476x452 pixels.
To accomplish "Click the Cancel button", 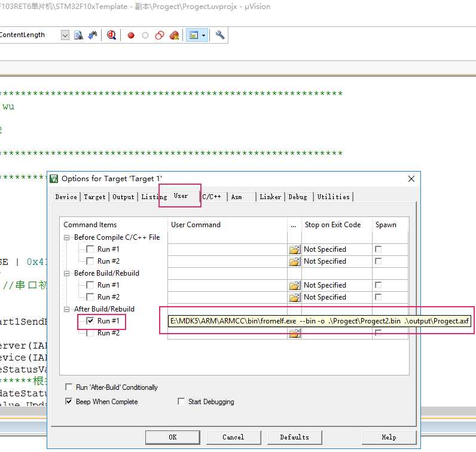I will click(x=233, y=437).
